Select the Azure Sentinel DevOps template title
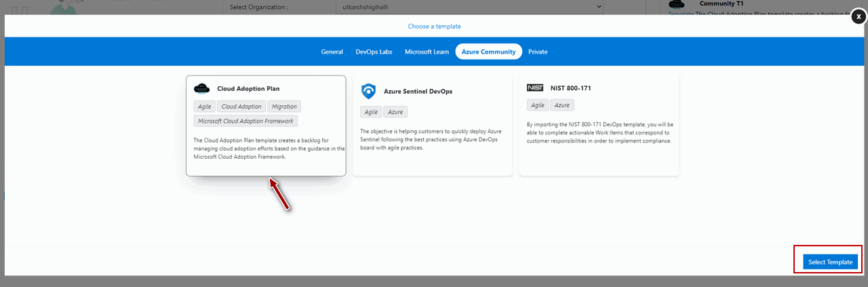The image size is (868, 287). pos(418,91)
